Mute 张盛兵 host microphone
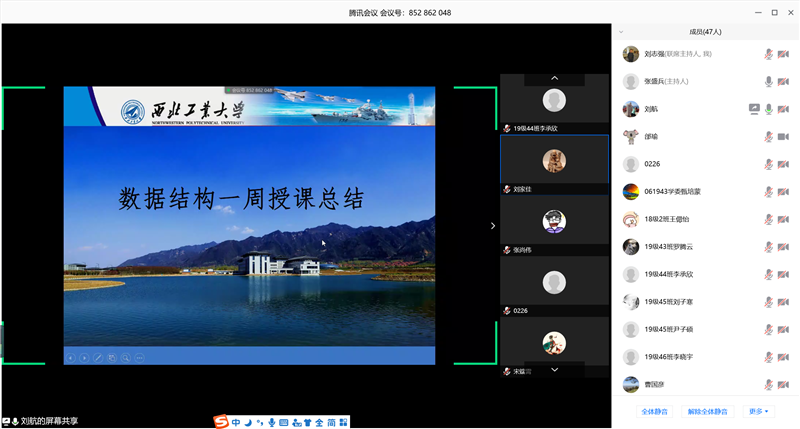 (768, 82)
